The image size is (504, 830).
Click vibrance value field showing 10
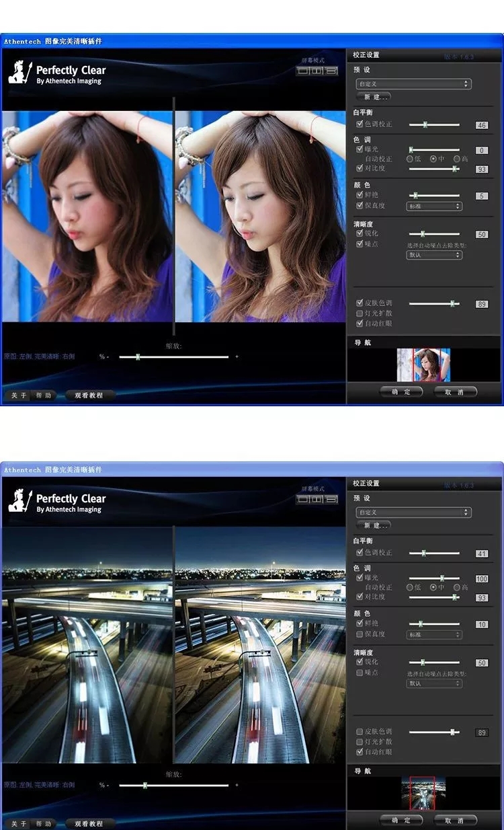pos(482,625)
